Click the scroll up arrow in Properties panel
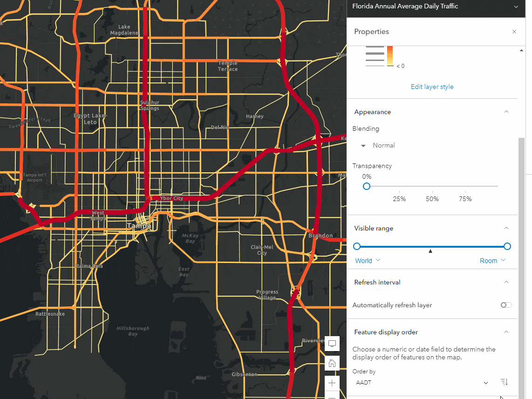Viewport: 532px width, 399px height. click(521, 50)
